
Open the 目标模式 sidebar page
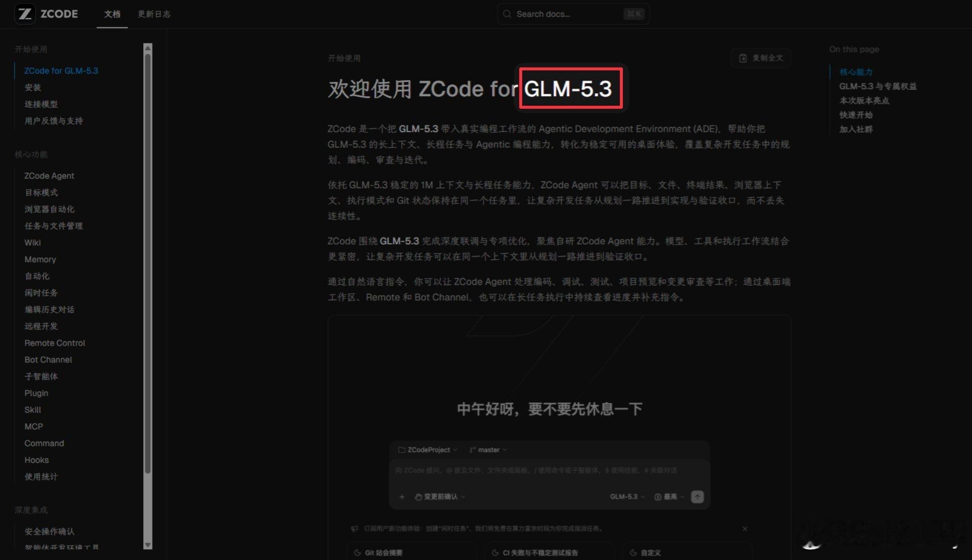[x=41, y=193]
